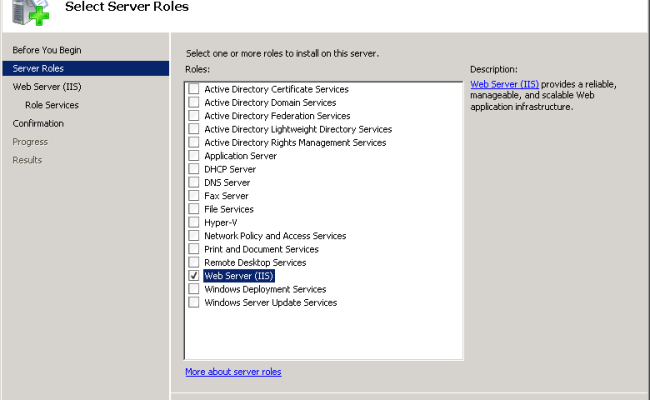Open Web Server (IIS) step in sidebar
650x400 pixels.
tap(47, 87)
